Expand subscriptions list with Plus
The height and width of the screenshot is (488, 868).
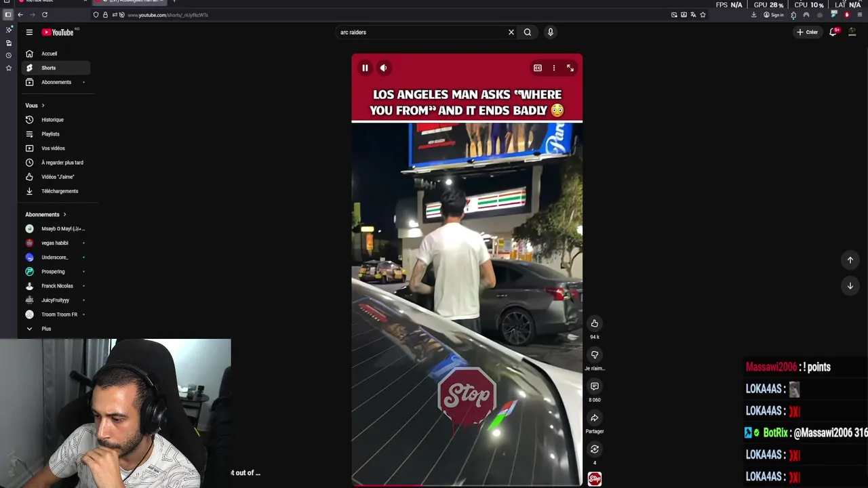55,329
